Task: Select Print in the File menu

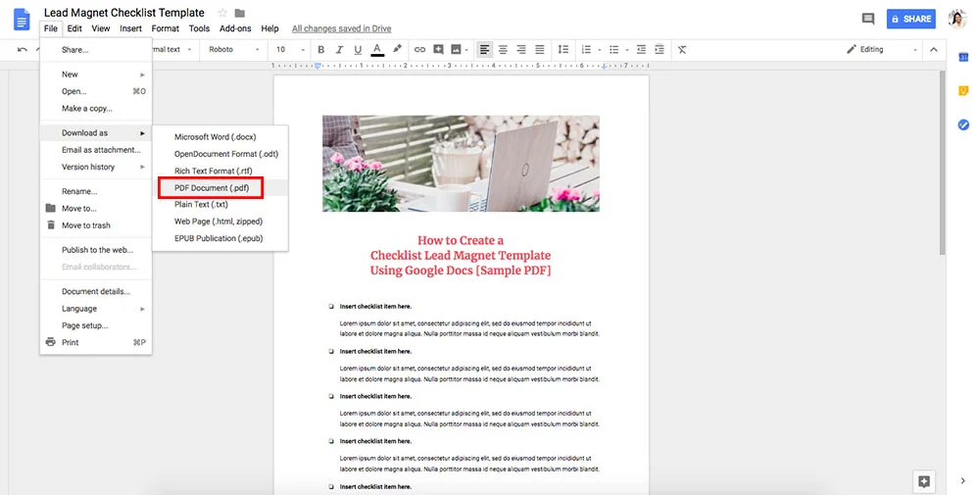Action: (x=96, y=342)
